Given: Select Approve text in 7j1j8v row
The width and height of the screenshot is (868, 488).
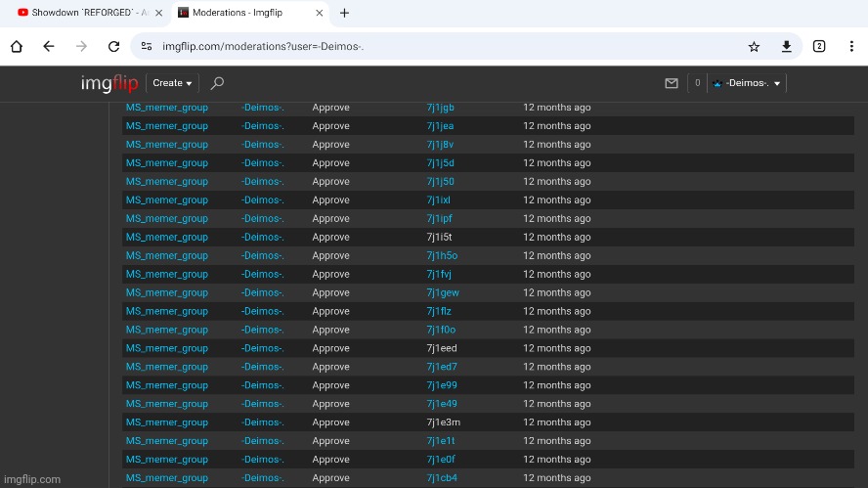Looking at the screenshot, I should pyautogui.click(x=331, y=144).
